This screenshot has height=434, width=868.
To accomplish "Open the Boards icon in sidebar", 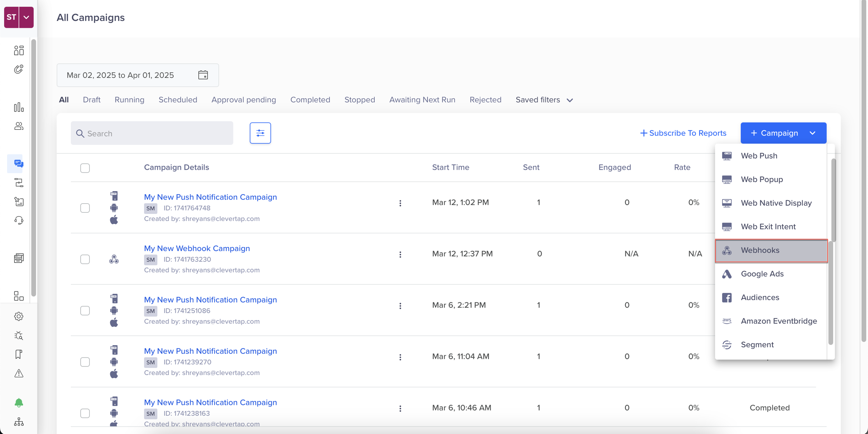I will click(x=19, y=50).
